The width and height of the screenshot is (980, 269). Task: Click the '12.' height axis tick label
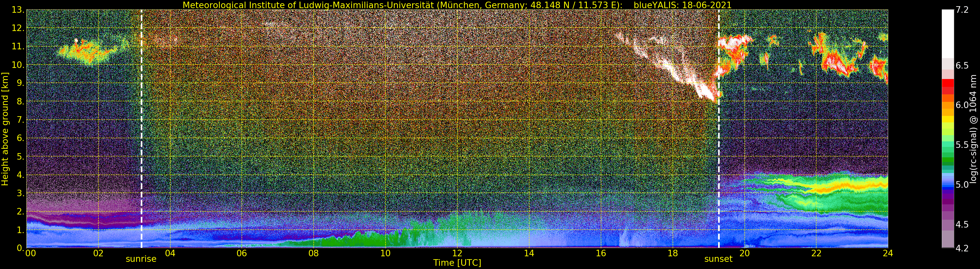[x=18, y=28]
